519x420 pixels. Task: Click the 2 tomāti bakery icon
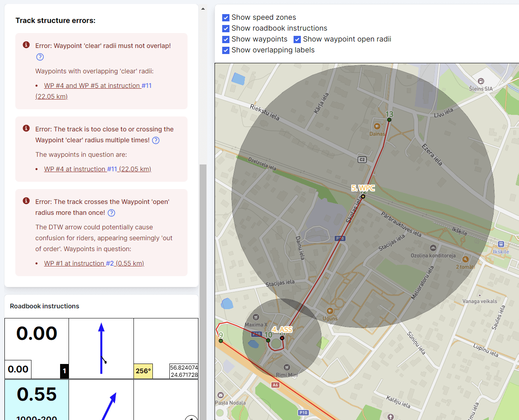(x=465, y=259)
